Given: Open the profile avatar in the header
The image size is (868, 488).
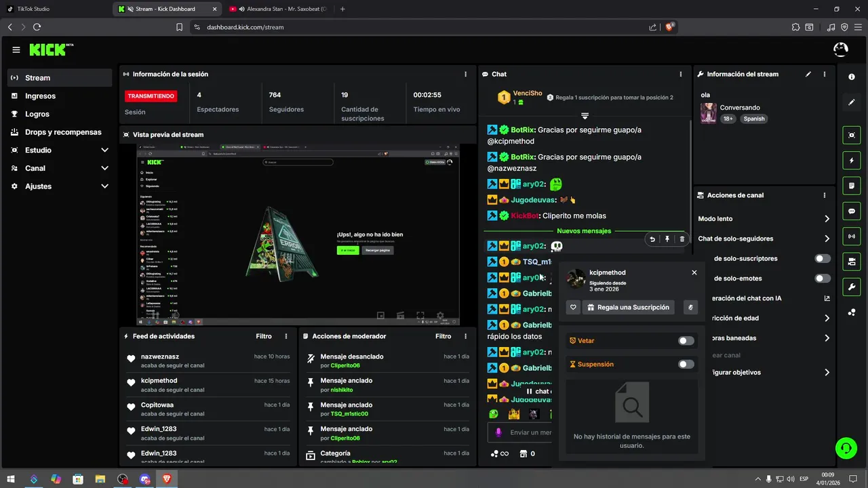Looking at the screenshot, I should (x=840, y=49).
